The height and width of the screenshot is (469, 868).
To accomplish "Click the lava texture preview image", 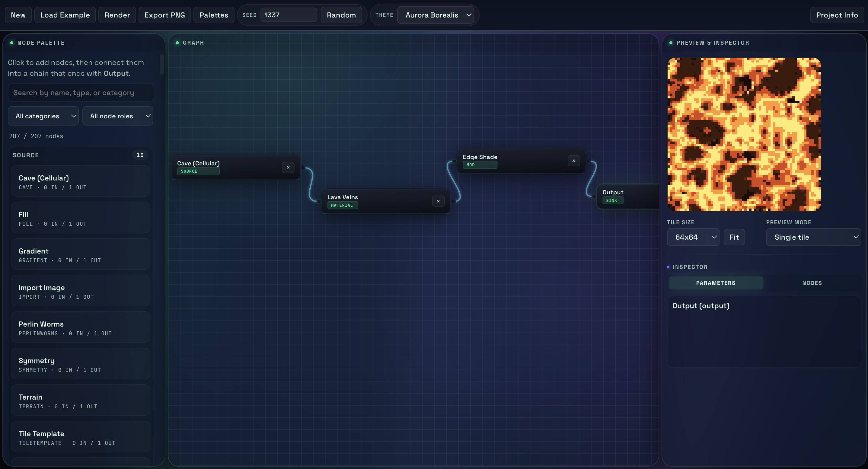I will pyautogui.click(x=744, y=134).
